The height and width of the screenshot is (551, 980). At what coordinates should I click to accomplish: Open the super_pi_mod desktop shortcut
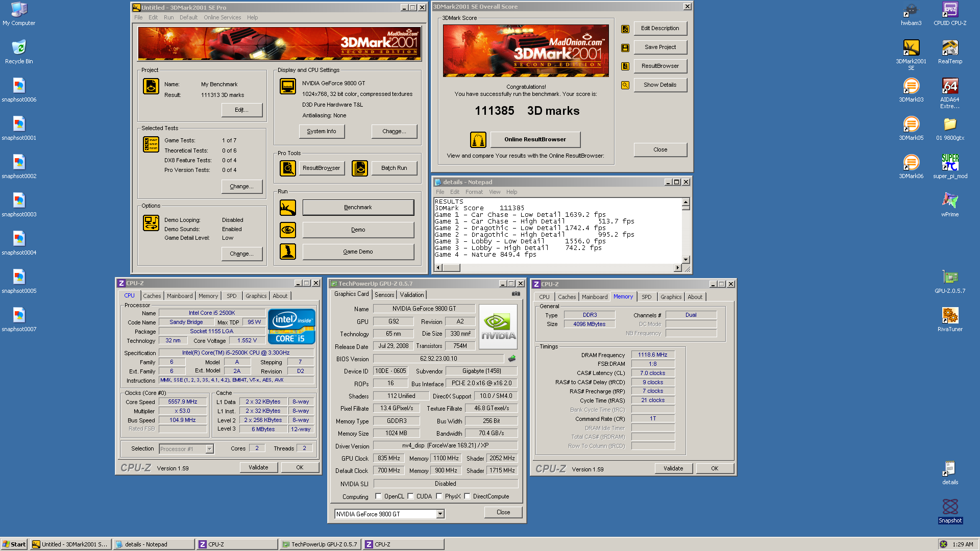click(x=950, y=167)
